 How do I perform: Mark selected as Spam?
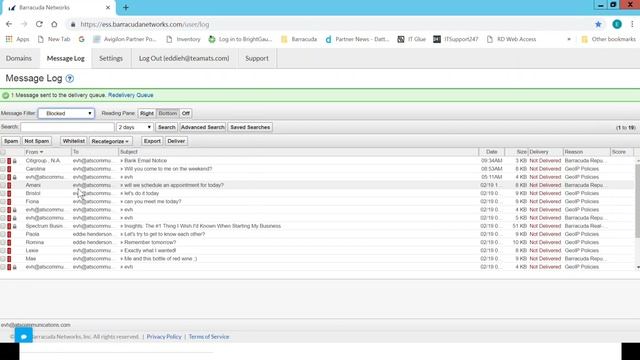11,141
